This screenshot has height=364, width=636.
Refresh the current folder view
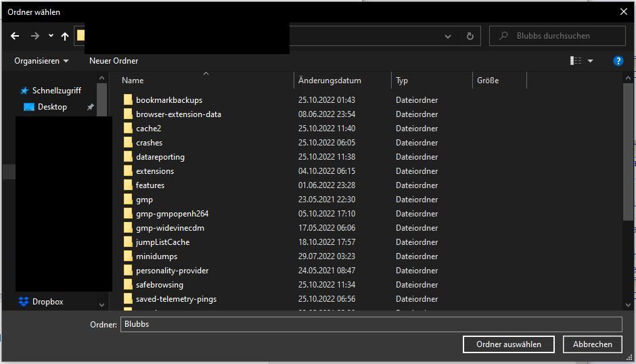pyautogui.click(x=470, y=36)
